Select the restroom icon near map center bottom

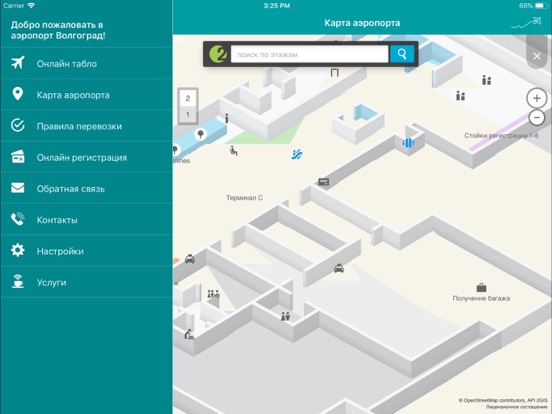pyautogui.click(x=286, y=316)
